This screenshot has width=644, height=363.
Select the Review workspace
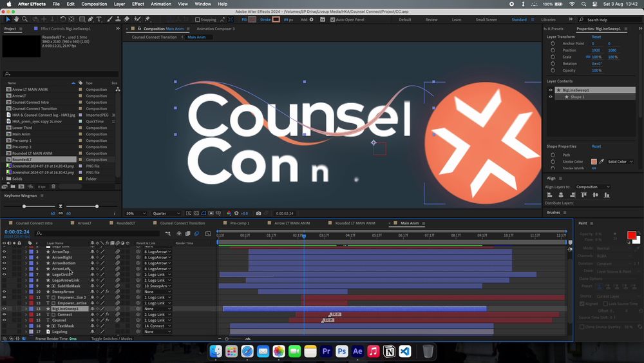click(x=431, y=20)
